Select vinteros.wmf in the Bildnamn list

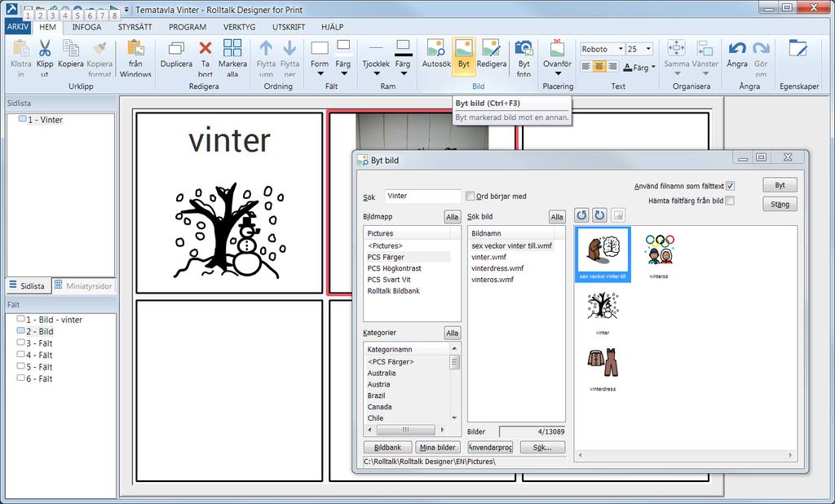pyautogui.click(x=493, y=279)
